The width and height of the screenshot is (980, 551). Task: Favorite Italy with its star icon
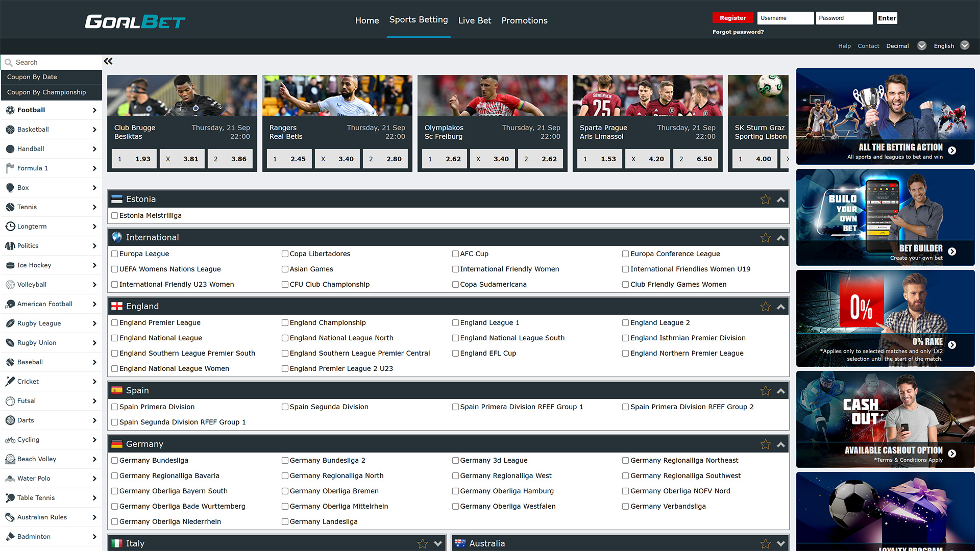[x=422, y=544]
